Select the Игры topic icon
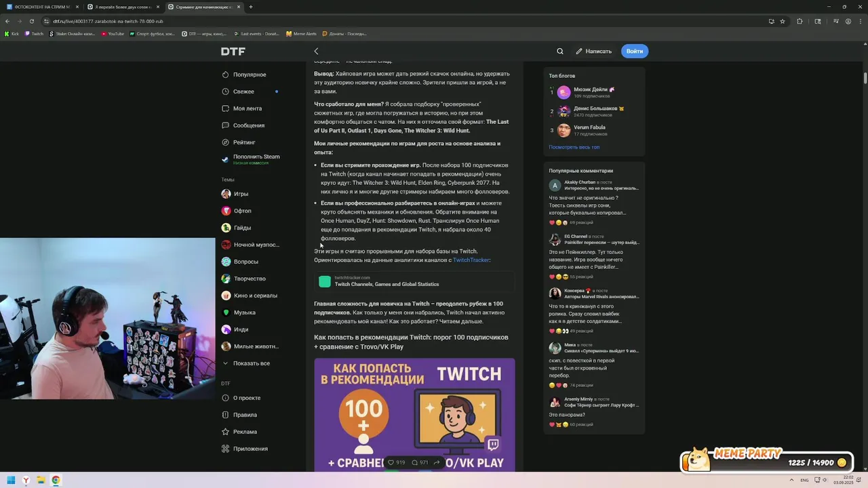868x488 pixels. [226, 194]
